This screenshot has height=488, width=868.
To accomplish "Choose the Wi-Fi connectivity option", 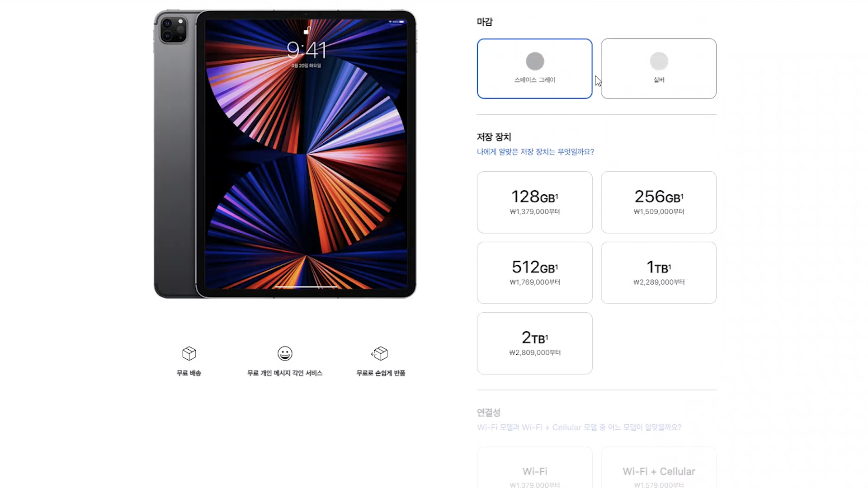I will pyautogui.click(x=535, y=468).
